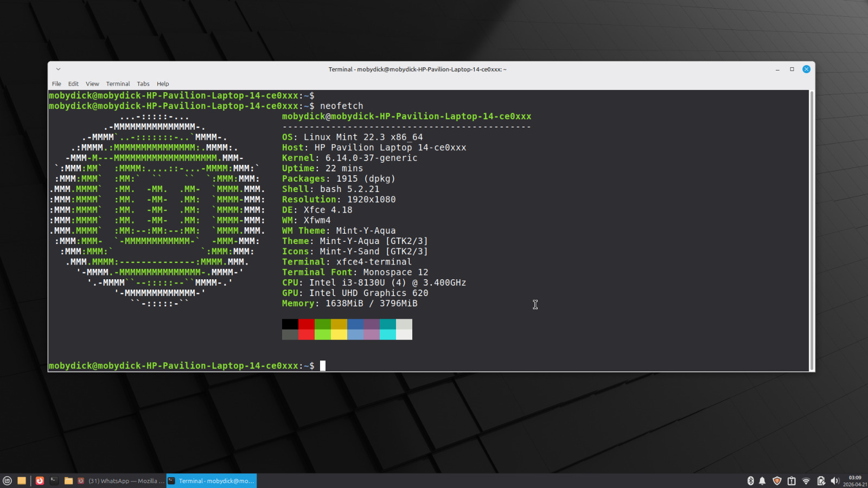Switch to the WhatsApp Mozilla taskbar window
Screen dimensions: 868x488
click(x=122, y=481)
